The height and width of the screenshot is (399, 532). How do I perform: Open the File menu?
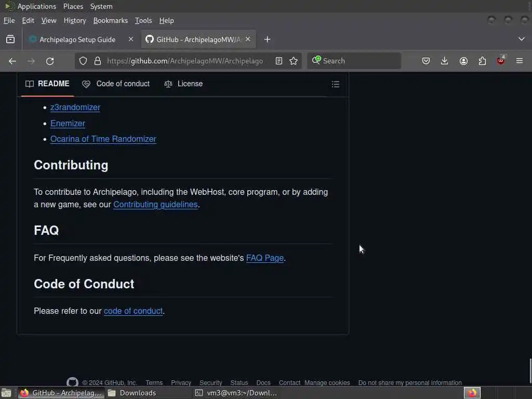point(9,21)
